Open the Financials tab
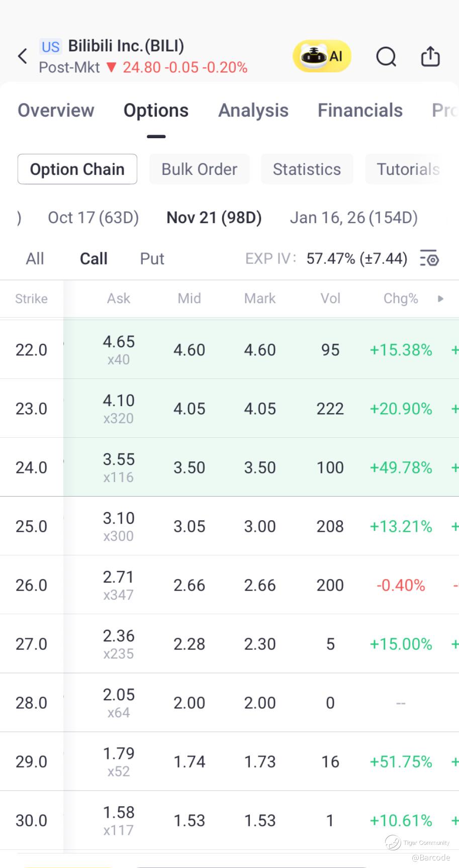The image size is (459, 868). (x=360, y=111)
